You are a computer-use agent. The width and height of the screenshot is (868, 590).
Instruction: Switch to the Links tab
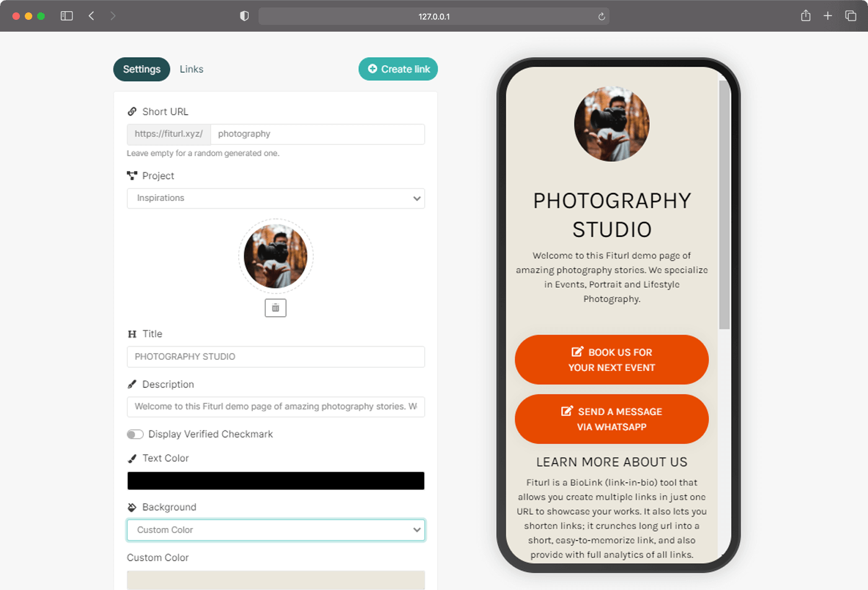[192, 69]
